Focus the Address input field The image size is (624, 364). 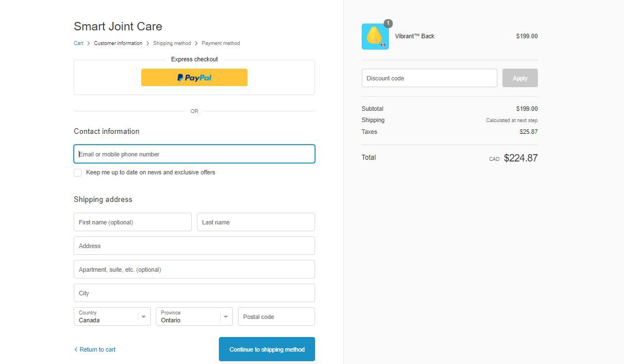(x=194, y=245)
